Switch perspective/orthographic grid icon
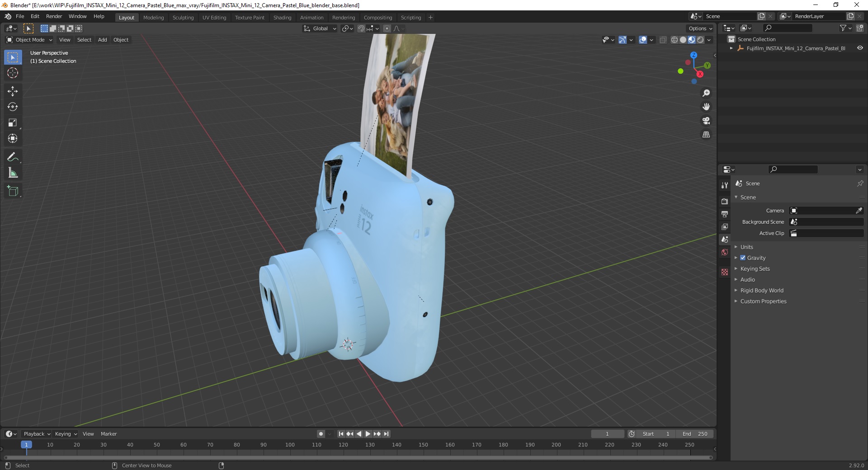This screenshot has width=868, height=470. point(706,135)
